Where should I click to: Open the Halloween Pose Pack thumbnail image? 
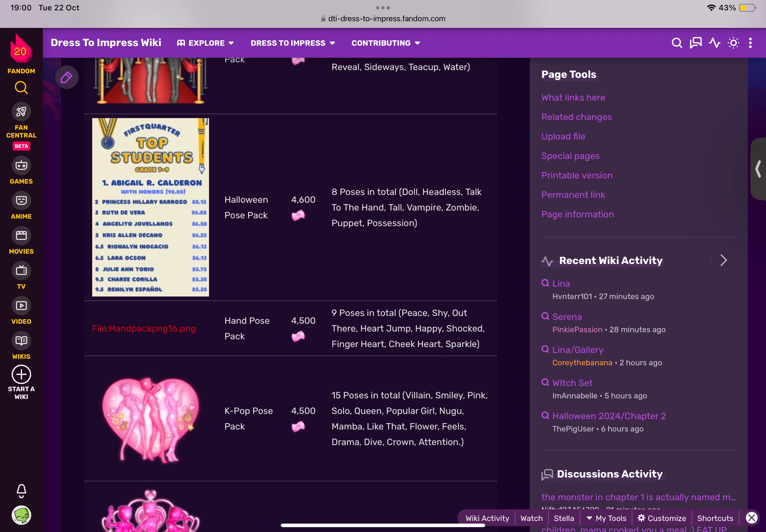[150, 207]
